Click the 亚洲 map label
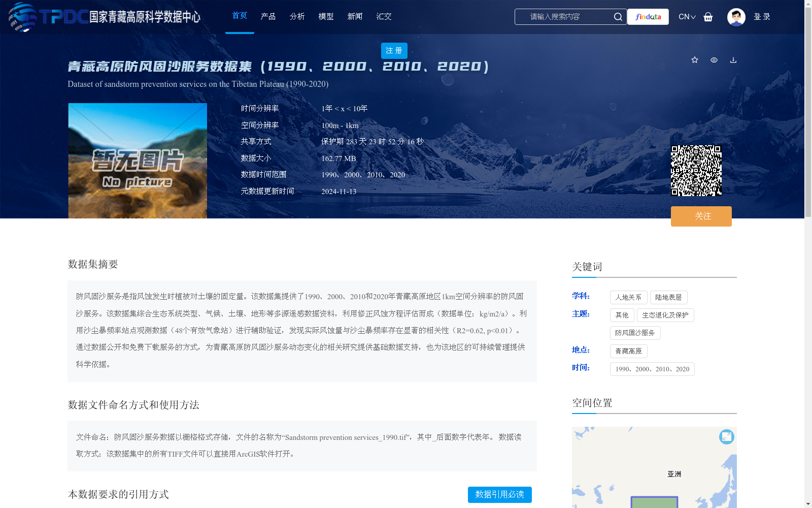This screenshot has height=508, width=812. [674, 474]
